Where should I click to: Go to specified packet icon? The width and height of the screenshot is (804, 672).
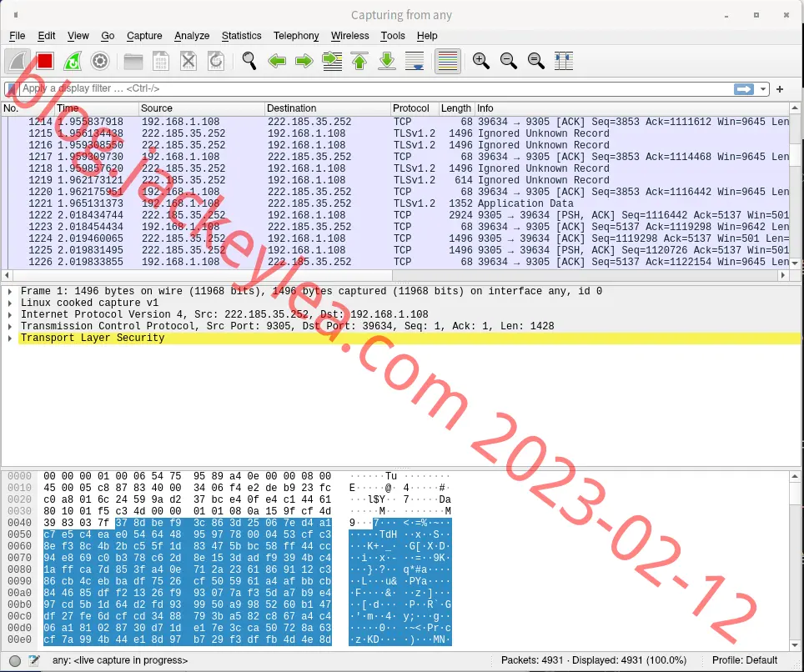coord(332,62)
